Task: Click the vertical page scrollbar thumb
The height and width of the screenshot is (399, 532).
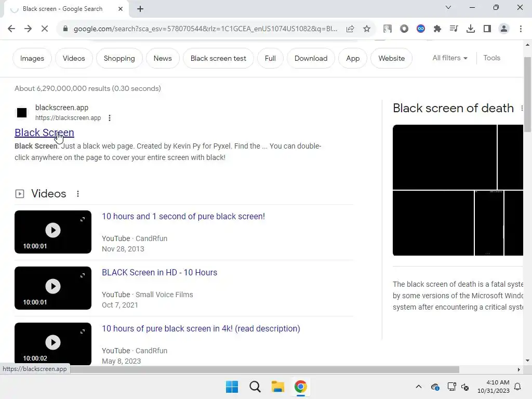Action: point(528,95)
